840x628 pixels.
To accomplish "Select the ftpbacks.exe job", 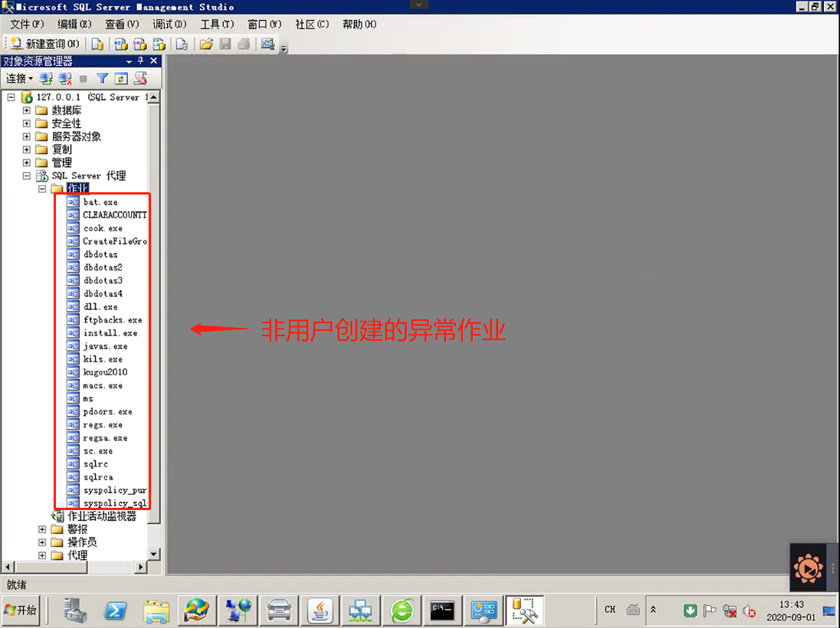I will pos(113,319).
